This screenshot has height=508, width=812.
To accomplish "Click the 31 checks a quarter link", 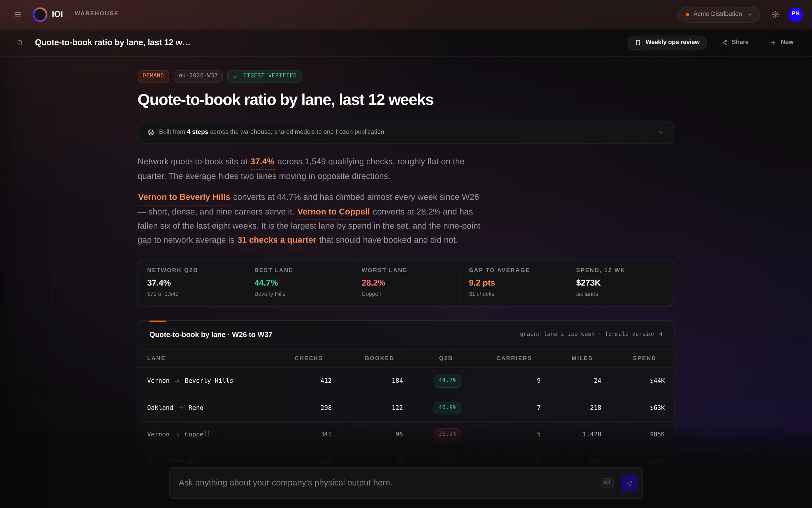I will tap(277, 240).
